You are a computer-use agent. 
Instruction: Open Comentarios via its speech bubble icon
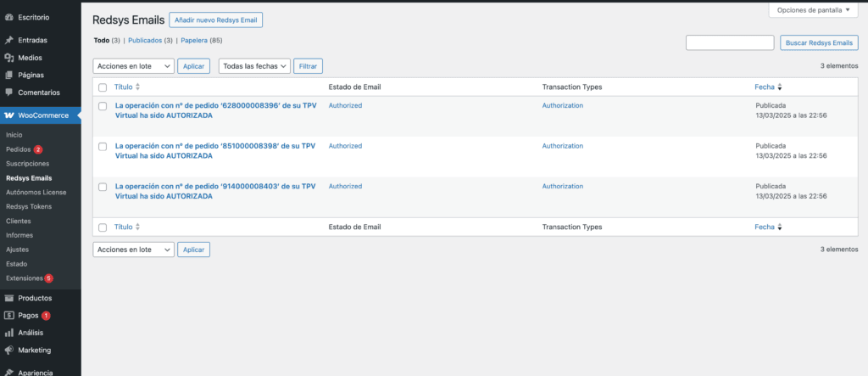8,93
